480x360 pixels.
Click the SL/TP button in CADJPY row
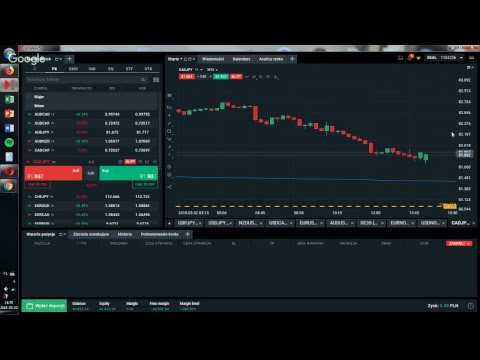point(130,162)
